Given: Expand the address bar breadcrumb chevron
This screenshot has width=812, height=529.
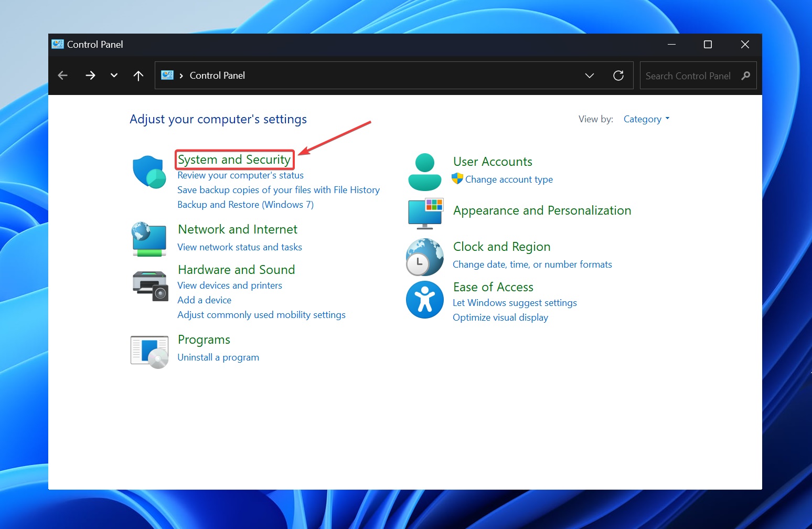Looking at the screenshot, I should [181, 76].
